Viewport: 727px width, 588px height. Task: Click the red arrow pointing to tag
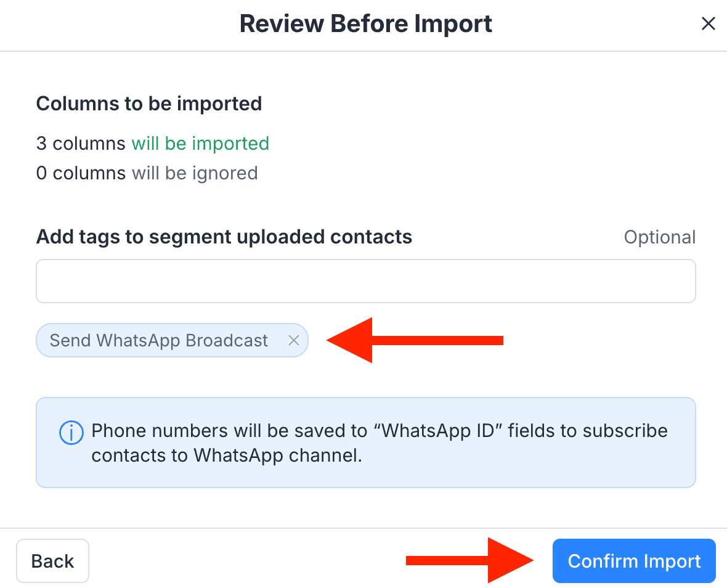(414, 340)
